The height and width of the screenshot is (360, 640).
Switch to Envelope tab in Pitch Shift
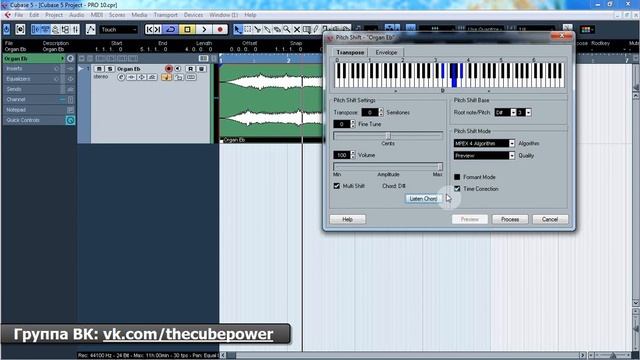(x=386, y=52)
